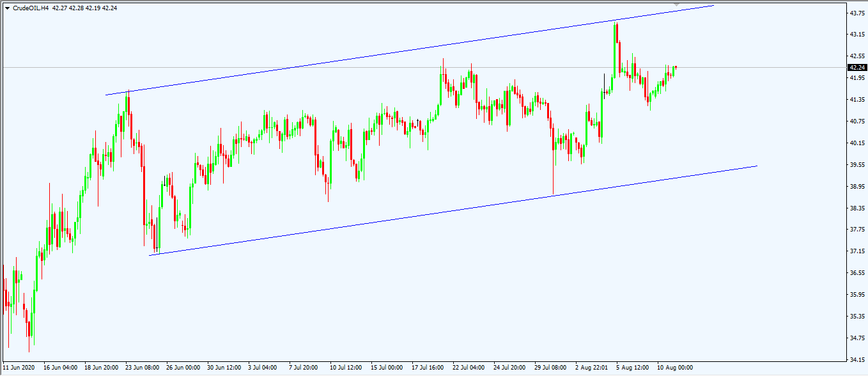The height and width of the screenshot is (376, 868).
Task: Click the 35.35 price axis label
Action: click(857, 317)
